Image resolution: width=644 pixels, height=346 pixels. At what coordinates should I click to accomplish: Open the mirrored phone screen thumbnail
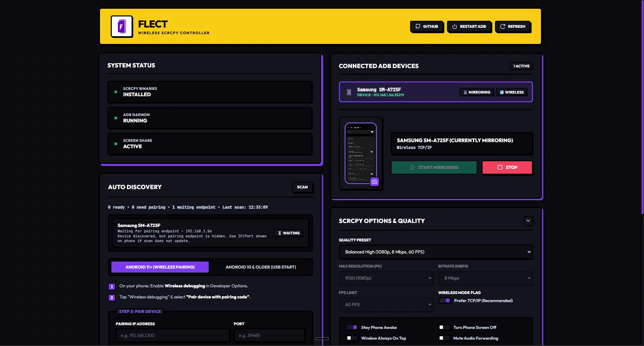click(x=361, y=153)
